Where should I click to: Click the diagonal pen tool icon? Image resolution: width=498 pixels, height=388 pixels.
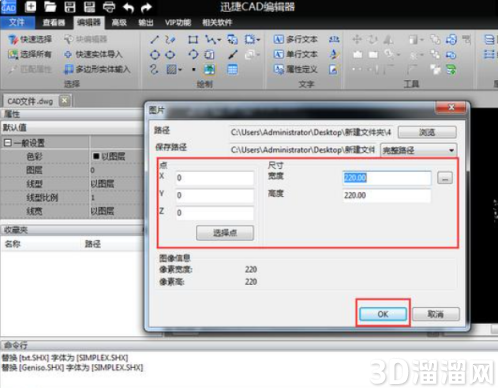[233, 54]
